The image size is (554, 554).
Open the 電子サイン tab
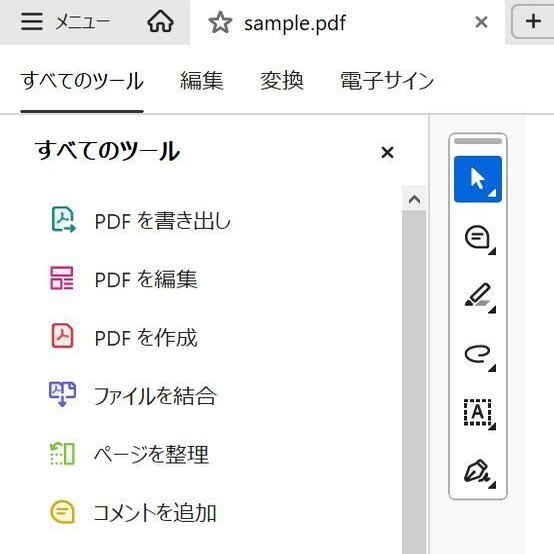click(387, 81)
